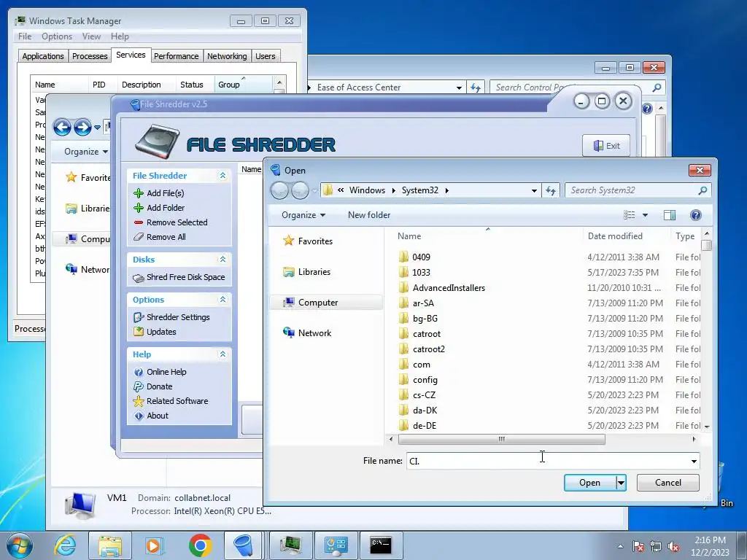Open Windows Media Player from taskbar
The image size is (747, 560).
tap(153, 545)
